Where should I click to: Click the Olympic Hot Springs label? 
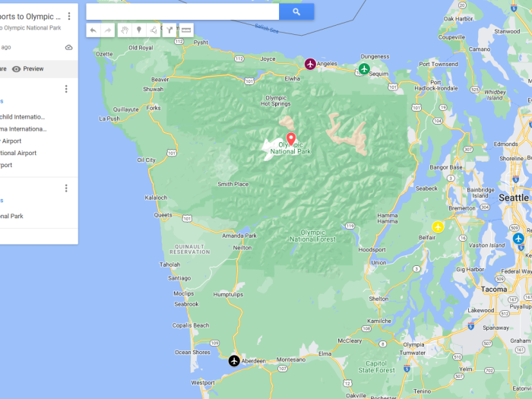coord(275,101)
